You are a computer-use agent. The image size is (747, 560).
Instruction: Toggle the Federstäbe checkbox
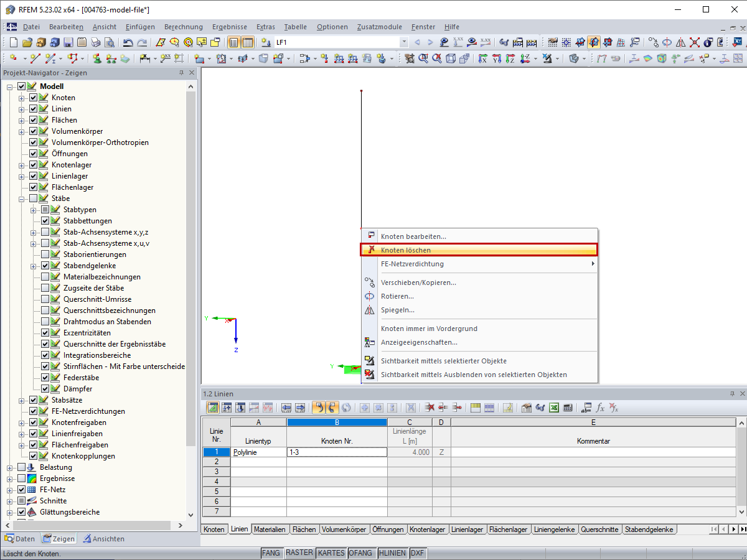45,378
